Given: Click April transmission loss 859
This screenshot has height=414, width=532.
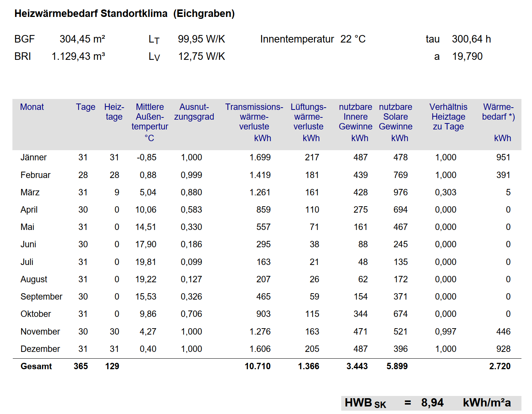Looking at the screenshot, I should tap(263, 210).
